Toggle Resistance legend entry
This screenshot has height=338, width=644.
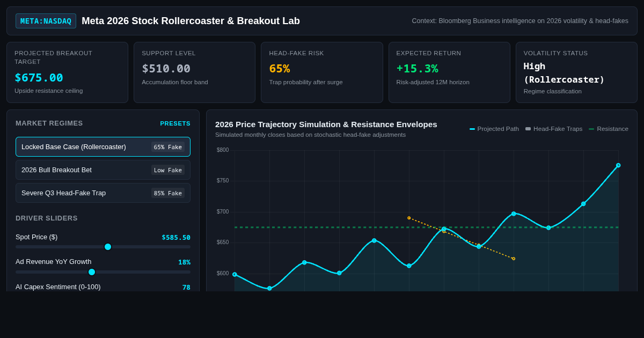pyautogui.click(x=609, y=129)
